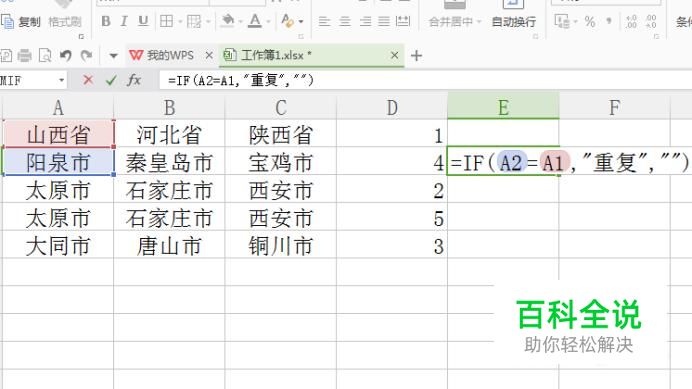Click the draw border grid icon
The height and width of the screenshot is (389, 692).
tap(194, 21)
